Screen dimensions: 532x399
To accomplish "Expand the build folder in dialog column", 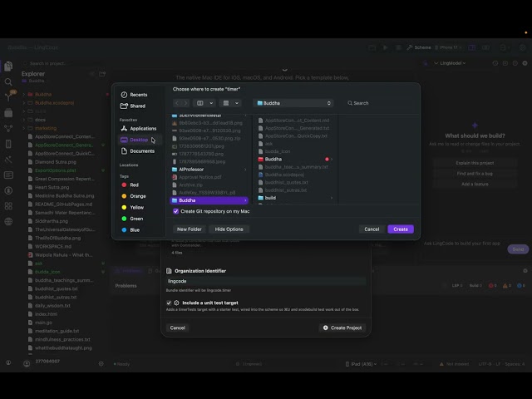I will (x=332, y=198).
